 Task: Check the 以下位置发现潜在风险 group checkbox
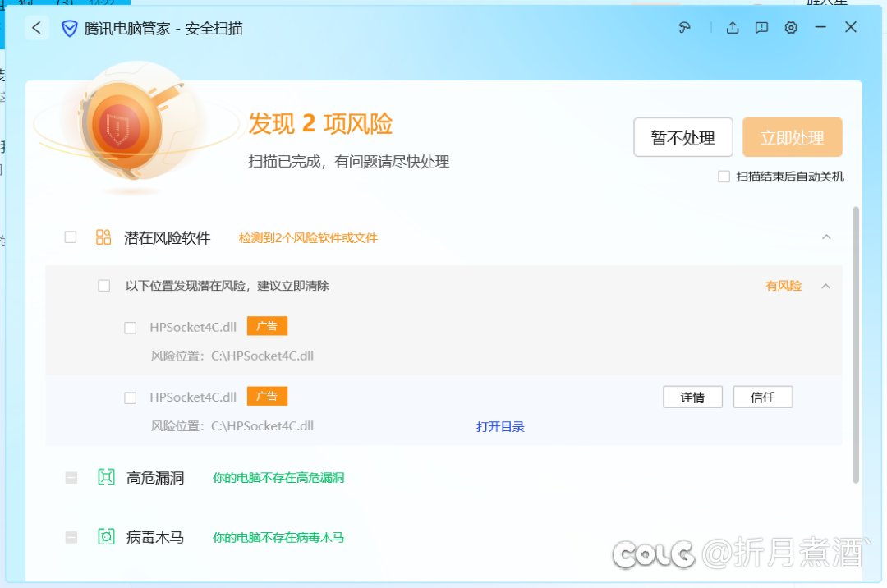tap(104, 286)
